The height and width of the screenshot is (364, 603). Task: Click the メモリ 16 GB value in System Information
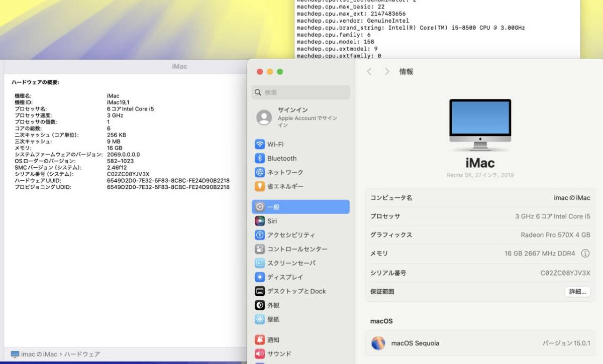[115, 148]
